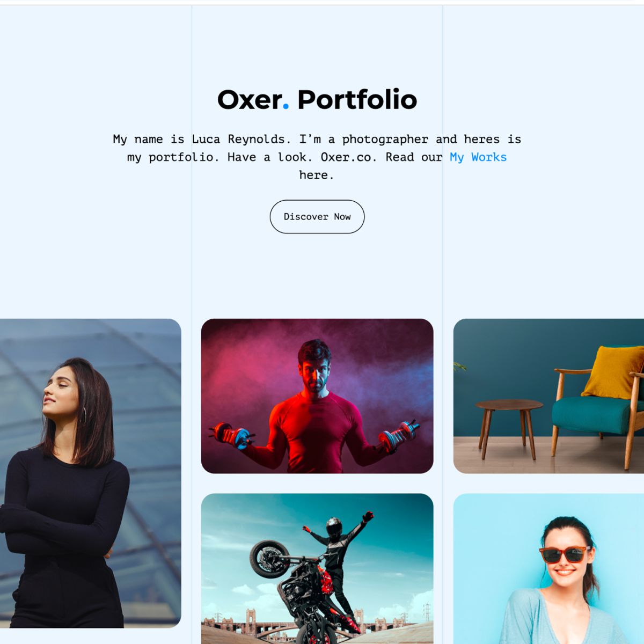
Task: Click the orange-framed sunglasses
Action: coord(563,554)
